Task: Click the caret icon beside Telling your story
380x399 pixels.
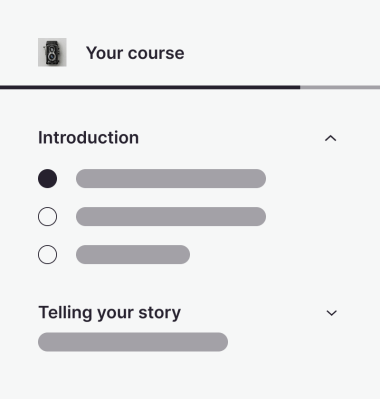Action: pos(331,313)
